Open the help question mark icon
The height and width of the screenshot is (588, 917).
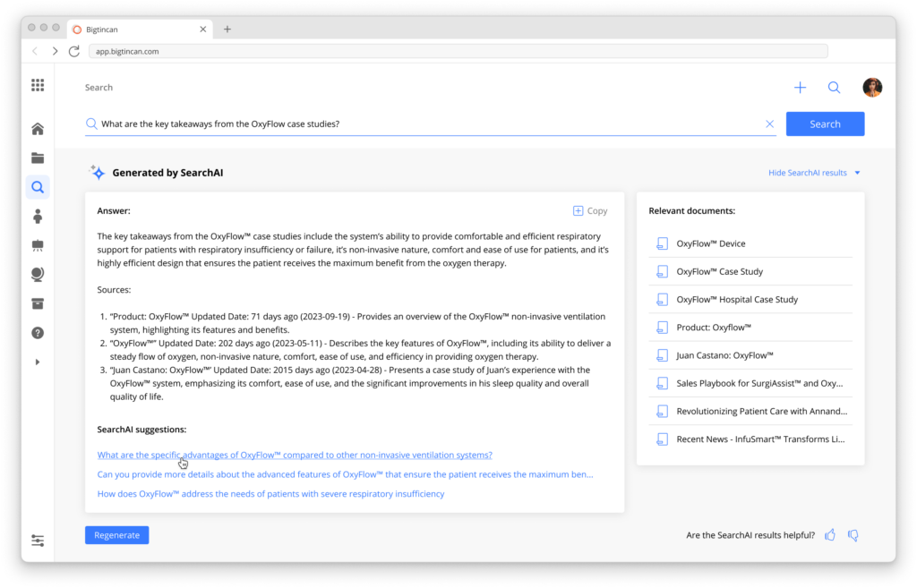[38, 333]
